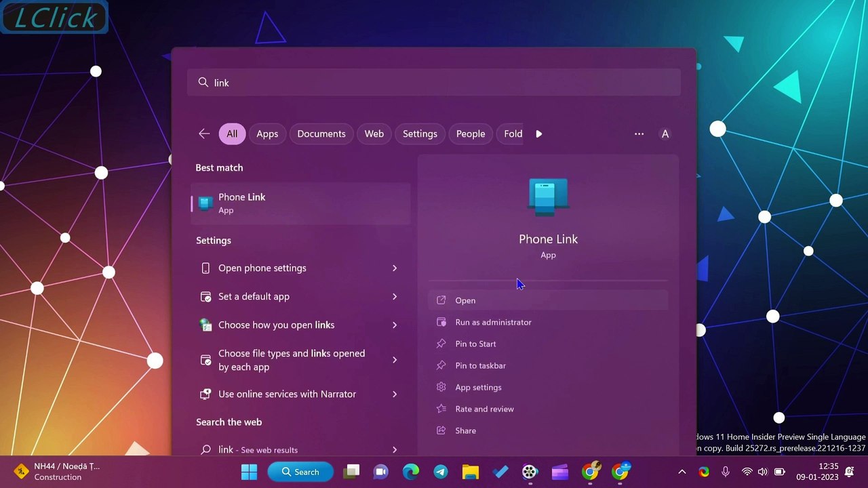Open the blue checkmark To Do app
The width and height of the screenshot is (868, 488).
pyautogui.click(x=500, y=472)
